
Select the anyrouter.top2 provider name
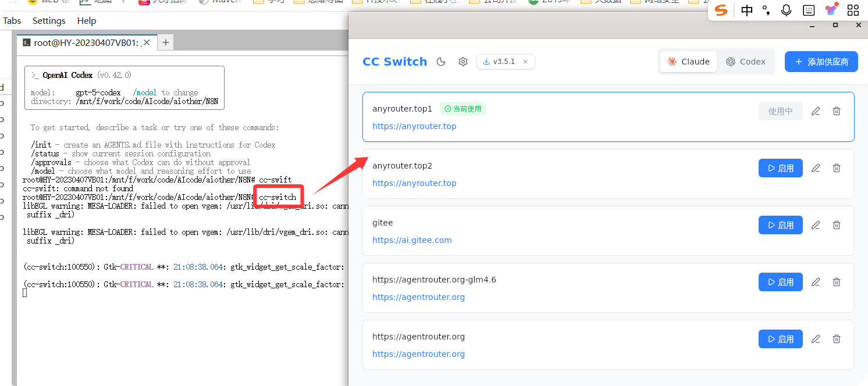[402, 166]
